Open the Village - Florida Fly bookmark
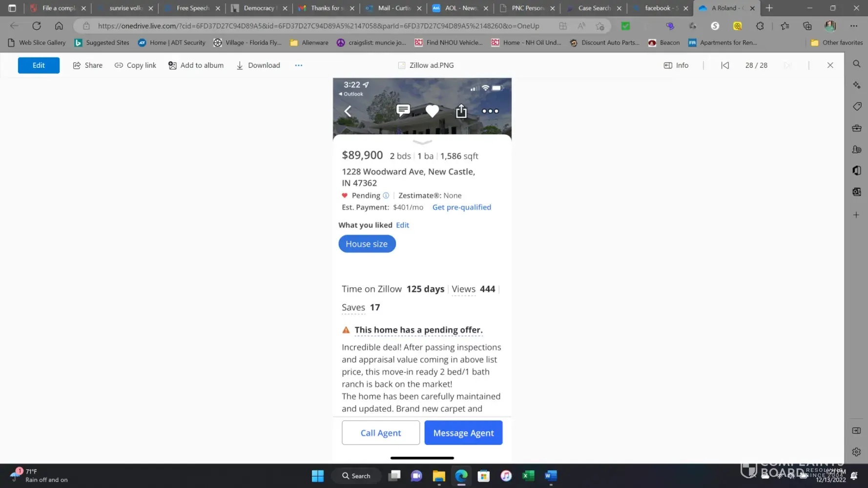Image resolution: width=868 pixels, height=488 pixels. (248, 43)
